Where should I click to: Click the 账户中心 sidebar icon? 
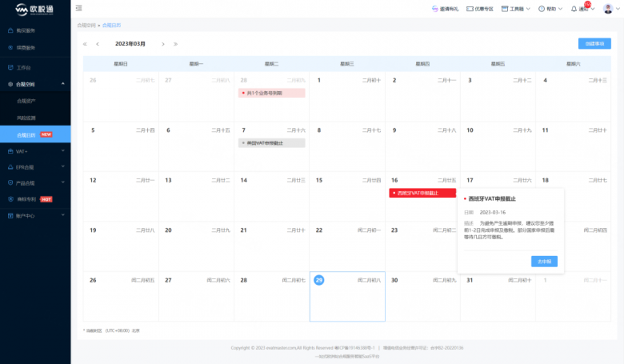[10, 216]
